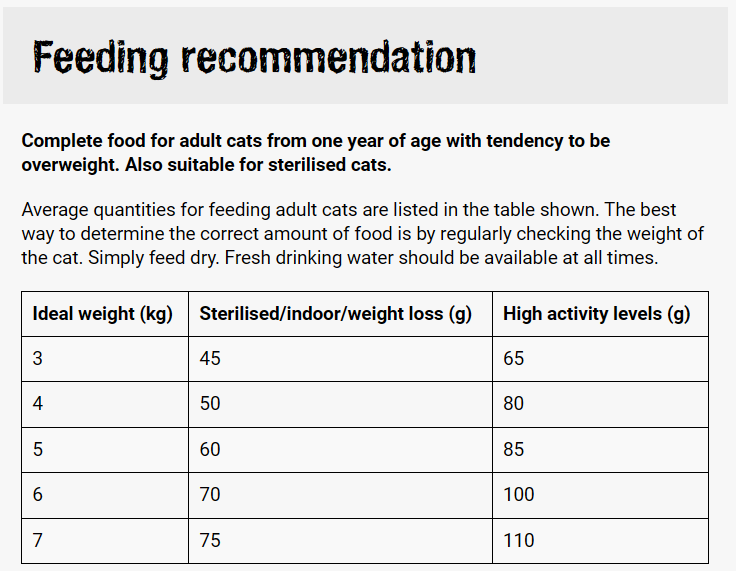This screenshot has width=736, height=571.
Task: Click the bold adult cats description paragraph
Action: tap(316, 152)
